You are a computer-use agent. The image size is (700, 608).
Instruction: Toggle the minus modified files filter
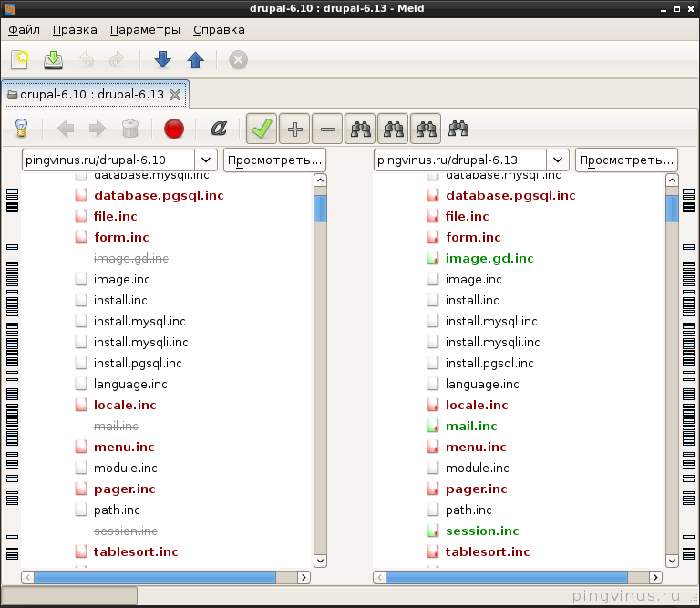coord(328,129)
